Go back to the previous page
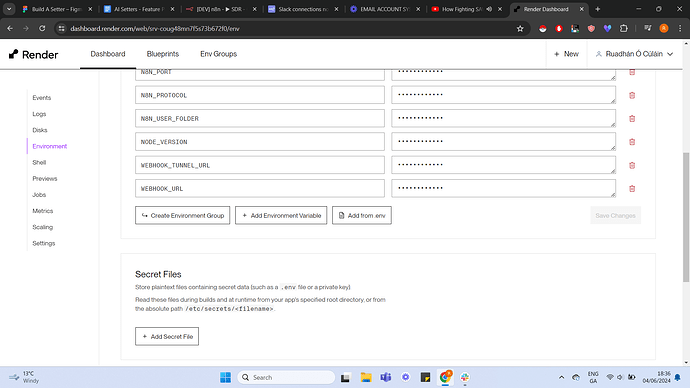The height and width of the screenshot is (388, 690). click(10, 29)
